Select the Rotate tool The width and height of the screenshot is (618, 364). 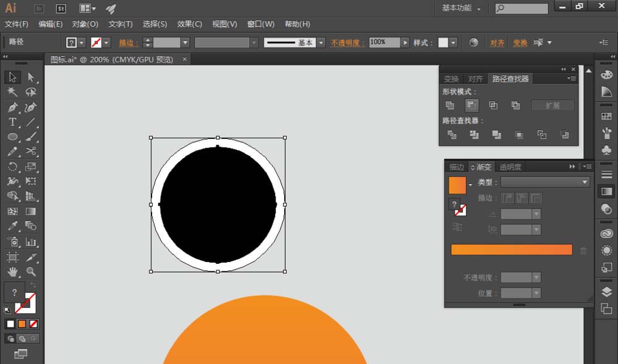12,166
